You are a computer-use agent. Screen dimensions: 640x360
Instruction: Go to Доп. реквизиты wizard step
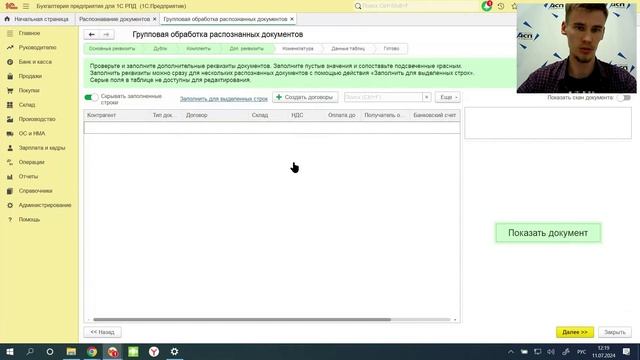point(247,49)
